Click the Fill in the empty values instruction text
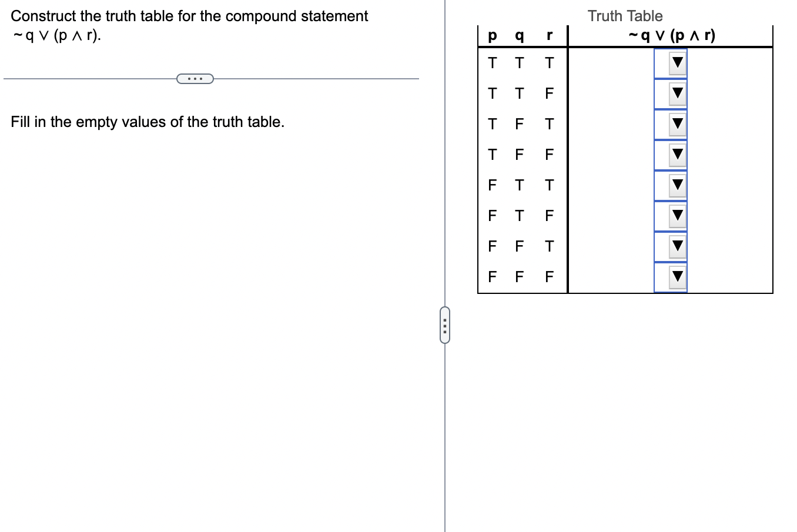The width and height of the screenshot is (797, 532). click(147, 122)
